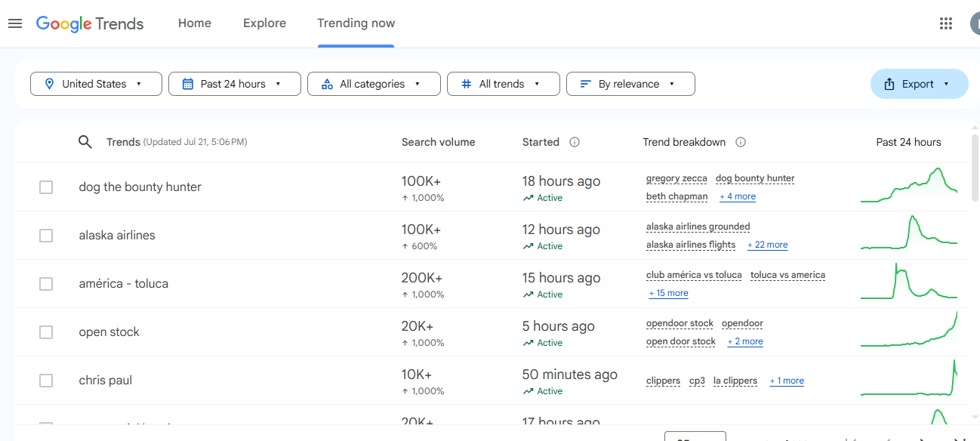Click the info icon next to Started
The height and width of the screenshot is (441, 980).
pyautogui.click(x=575, y=142)
